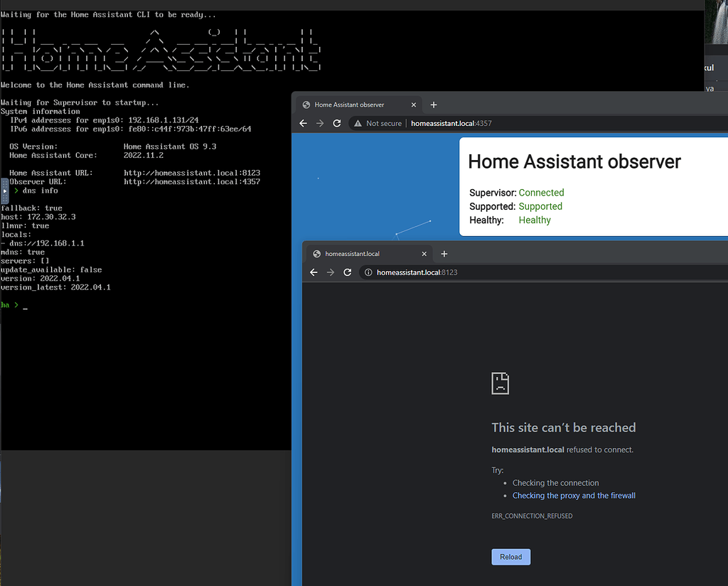Click the back arrow in the observer browser window
The height and width of the screenshot is (586, 728).
point(303,123)
